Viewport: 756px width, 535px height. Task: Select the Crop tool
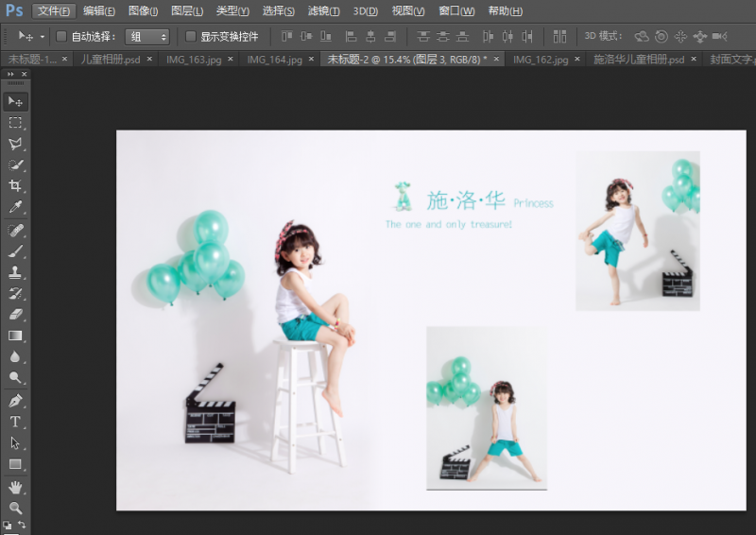[15, 186]
